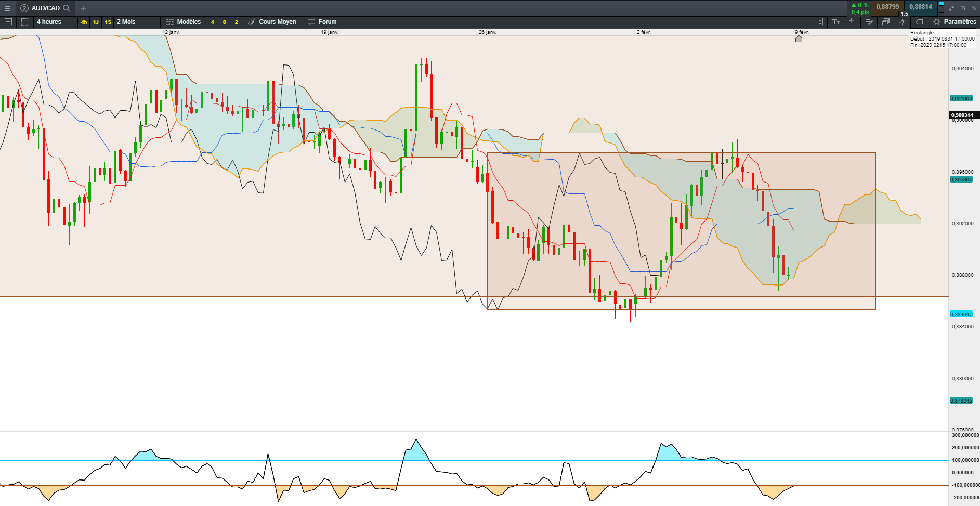Click the sell price 0,88799

887,7
